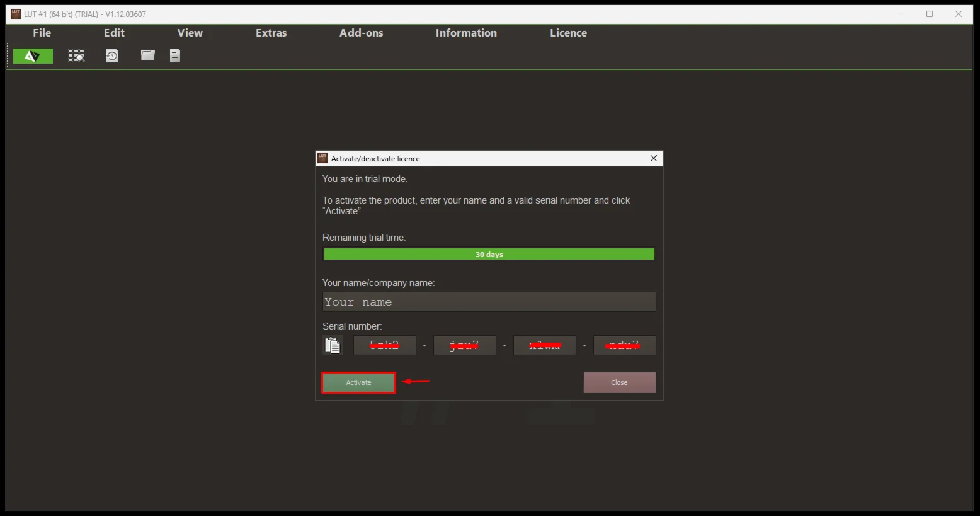Open the View menu
This screenshot has height=516, width=980.
click(x=190, y=33)
